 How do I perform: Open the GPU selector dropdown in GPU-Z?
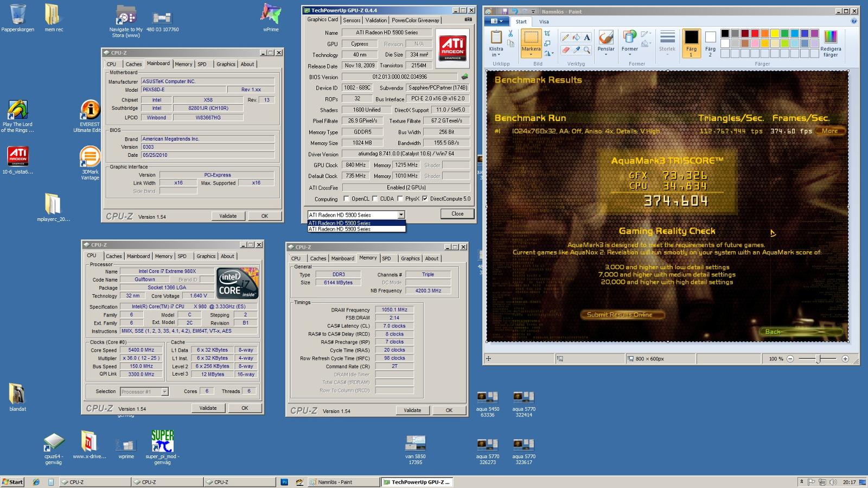(401, 215)
